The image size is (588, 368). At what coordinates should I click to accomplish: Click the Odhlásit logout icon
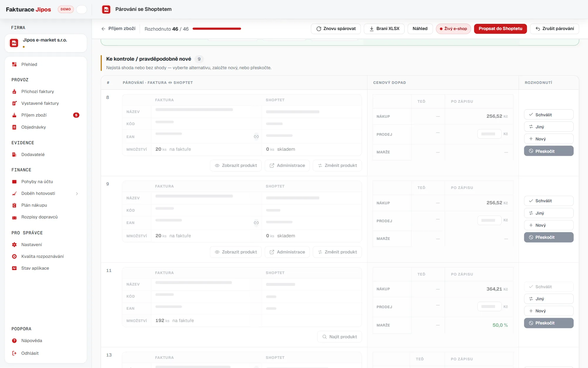[14, 353]
